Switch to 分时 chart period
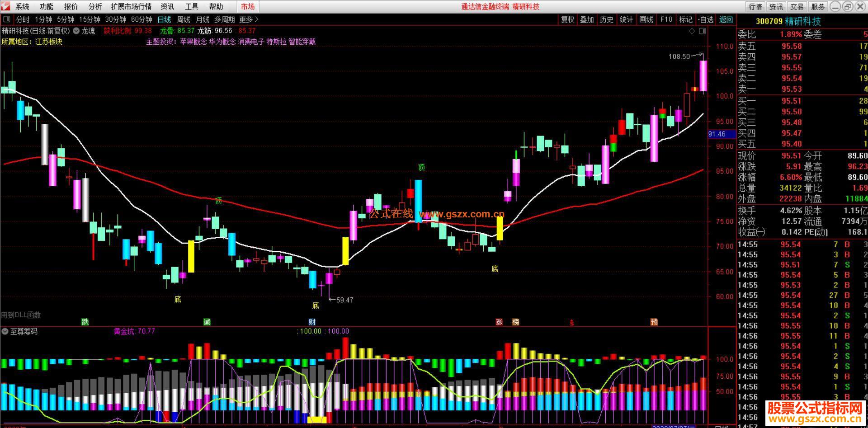 [23, 19]
